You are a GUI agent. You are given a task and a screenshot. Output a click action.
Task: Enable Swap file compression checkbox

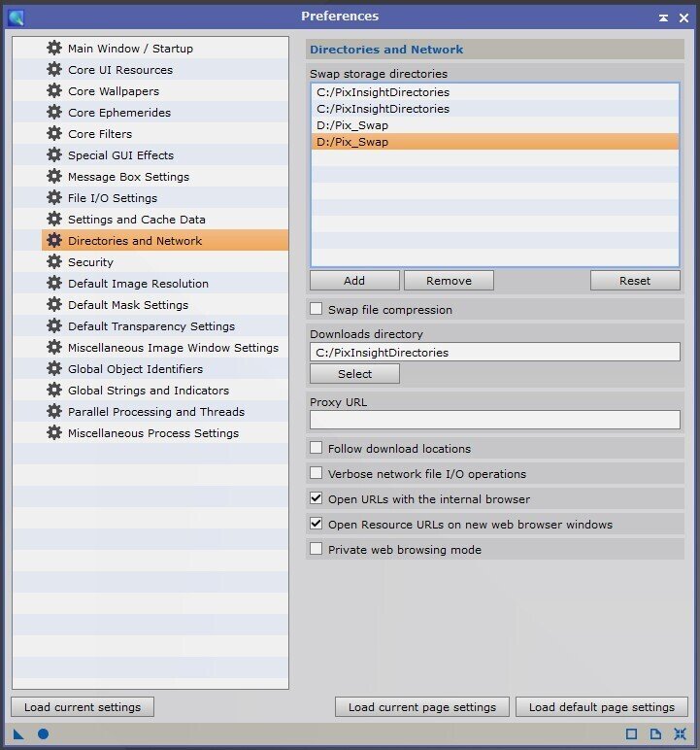[x=316, y=309]
